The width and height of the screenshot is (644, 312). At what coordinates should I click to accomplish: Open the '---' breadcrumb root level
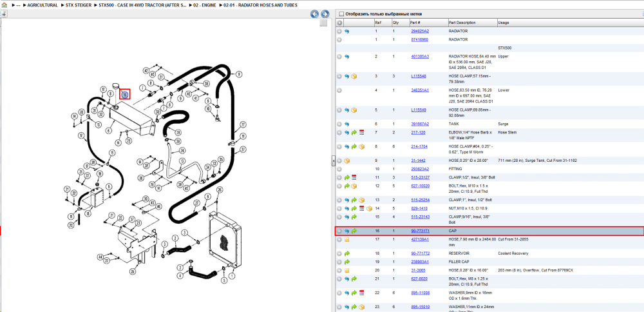(18, 5)
